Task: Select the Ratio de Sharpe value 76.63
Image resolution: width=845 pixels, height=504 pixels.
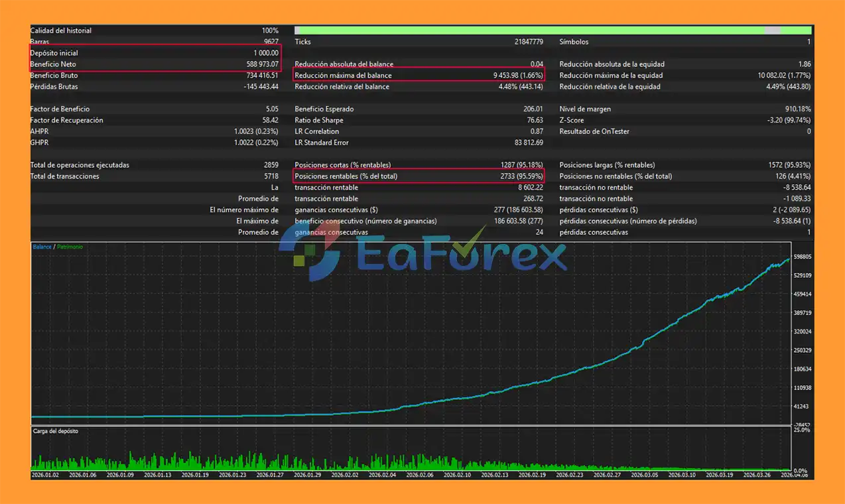Action: [535, 120]
